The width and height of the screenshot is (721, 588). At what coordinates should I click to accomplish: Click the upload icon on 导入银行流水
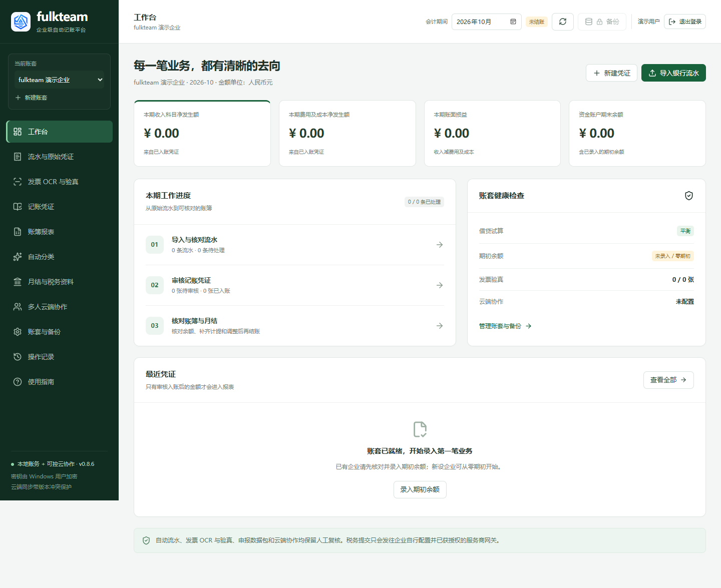pos(652,73)
